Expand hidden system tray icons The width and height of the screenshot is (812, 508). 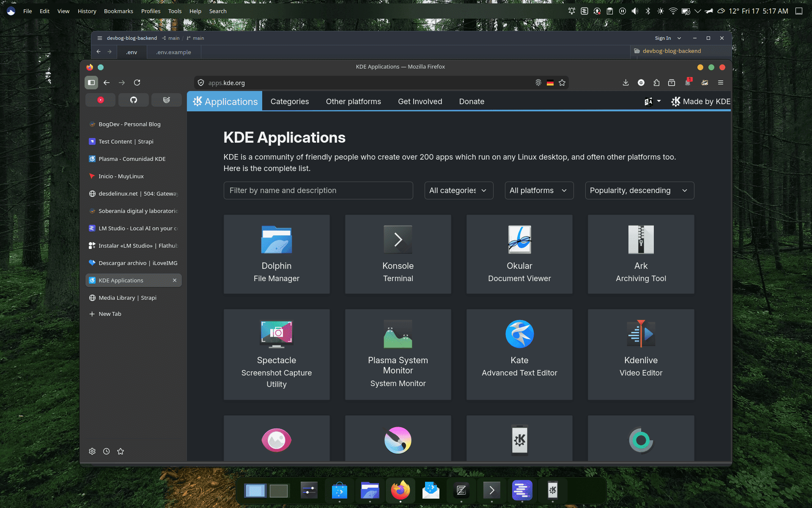(698, 11)
